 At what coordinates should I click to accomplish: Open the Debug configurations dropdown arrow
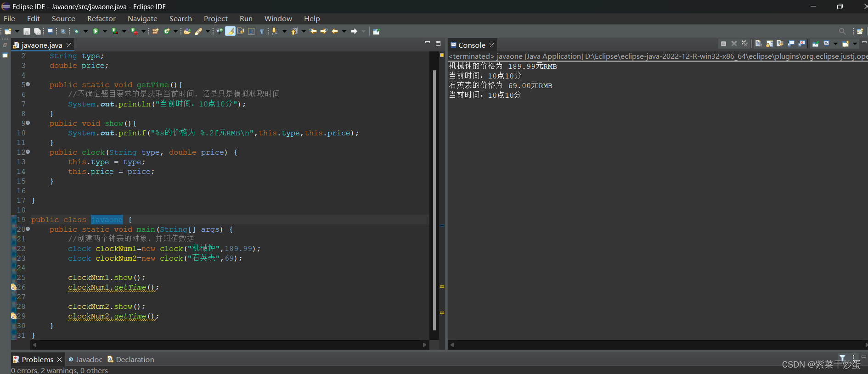point(85,31)
